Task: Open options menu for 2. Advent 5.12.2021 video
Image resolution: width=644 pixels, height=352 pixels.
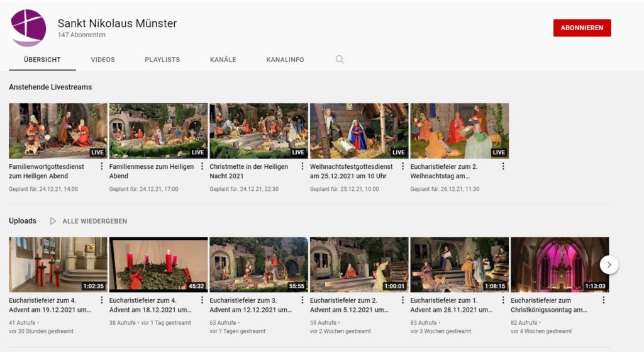Action: tap(402, 300)
